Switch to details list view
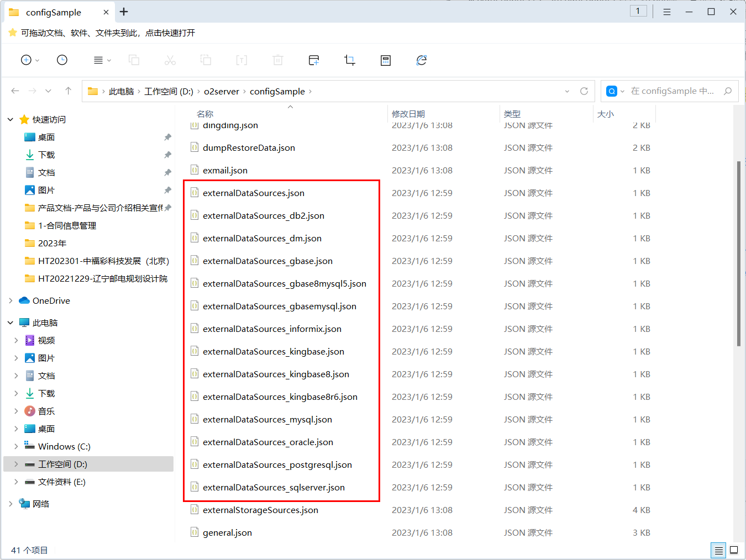This screenshot has height=560, width=746. coord(718,550)
